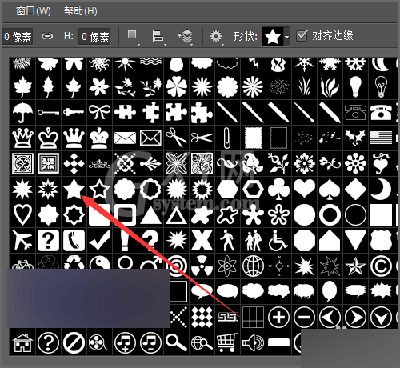The image size is (400, 368).
Task: Pick the filled telephone shape
Action: [x=381, y=112]
